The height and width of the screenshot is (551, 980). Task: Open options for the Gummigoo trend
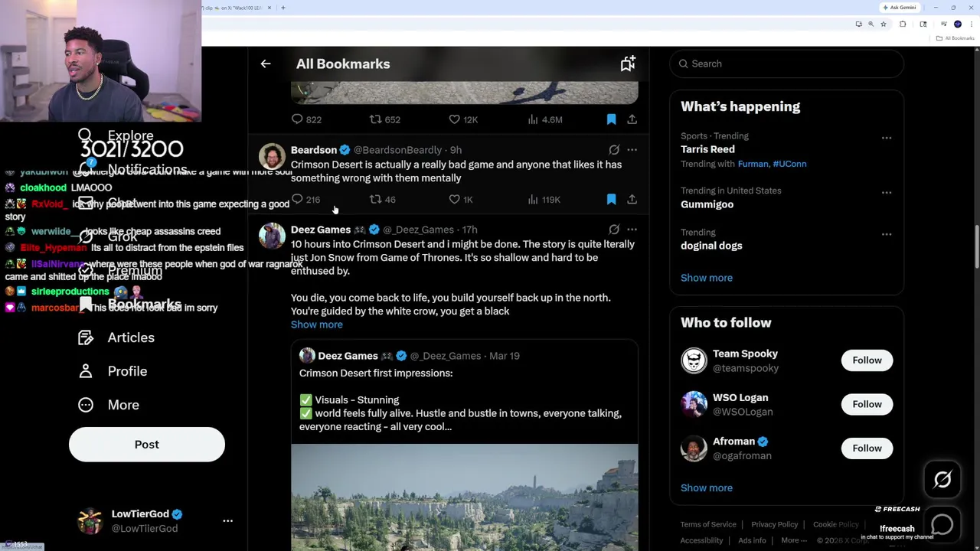[886, 193]
